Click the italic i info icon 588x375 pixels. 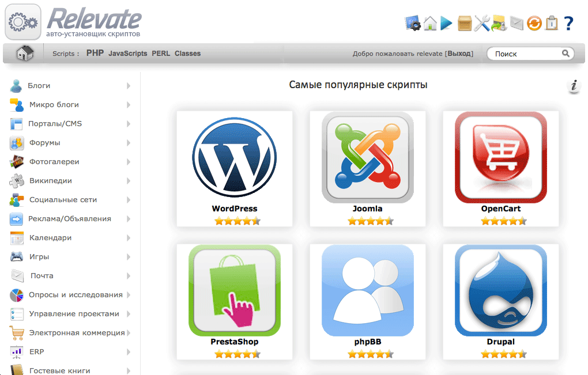coord(574,86)
